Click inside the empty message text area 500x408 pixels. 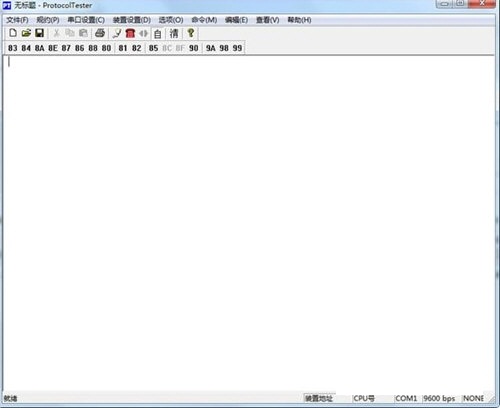pos(249,223)
